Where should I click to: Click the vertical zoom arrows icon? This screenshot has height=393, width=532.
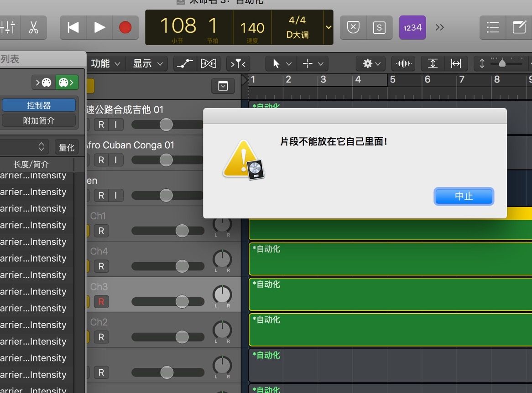[482, 63]
